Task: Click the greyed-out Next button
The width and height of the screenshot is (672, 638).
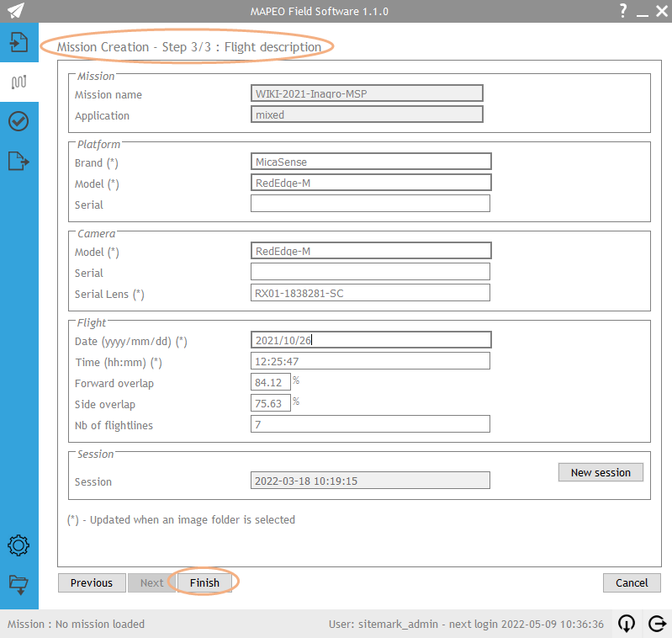Action: point(151,582)
